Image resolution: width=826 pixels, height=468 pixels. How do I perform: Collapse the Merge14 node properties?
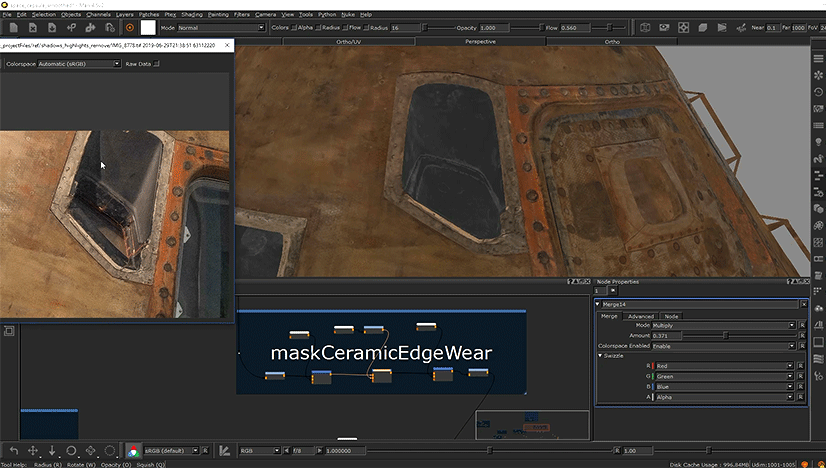click(598, 304)
